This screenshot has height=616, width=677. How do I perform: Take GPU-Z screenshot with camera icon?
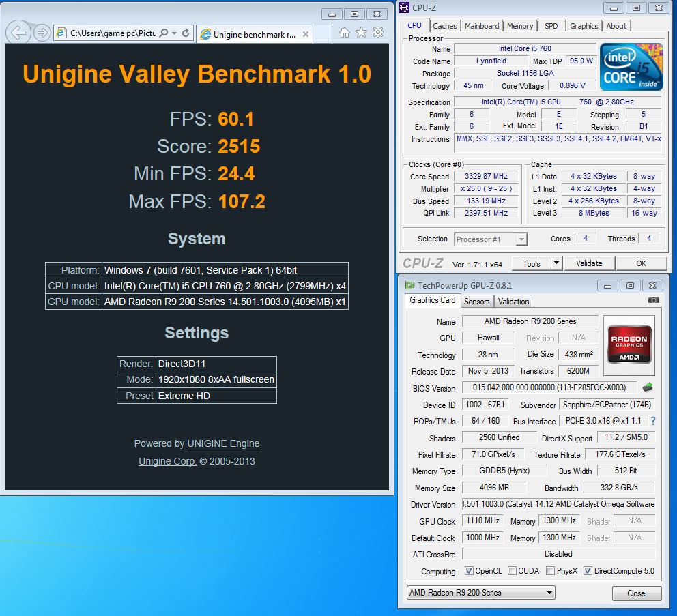[653, 299]
